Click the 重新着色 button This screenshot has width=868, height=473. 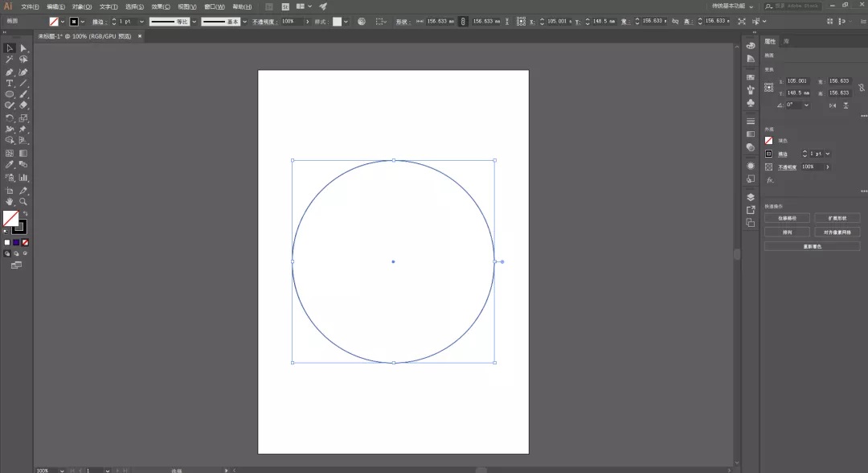coord(813,246)
